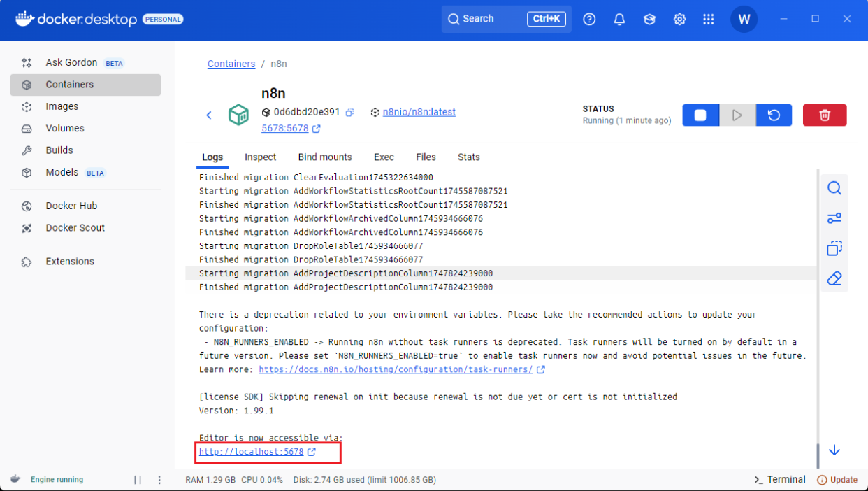Go back using the left chevron

(x=209, y=115)
